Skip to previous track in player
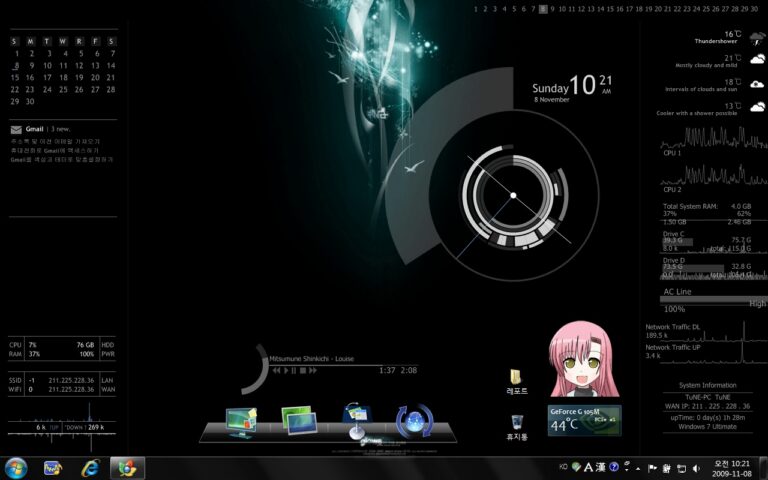The width and height of the screenshot is (768, 480). pyautogui.click(x=277, y=370)
